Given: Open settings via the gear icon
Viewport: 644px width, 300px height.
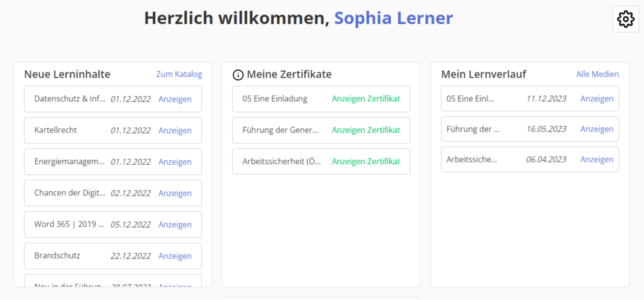Looking at the screenshot, I should [625, 19].
